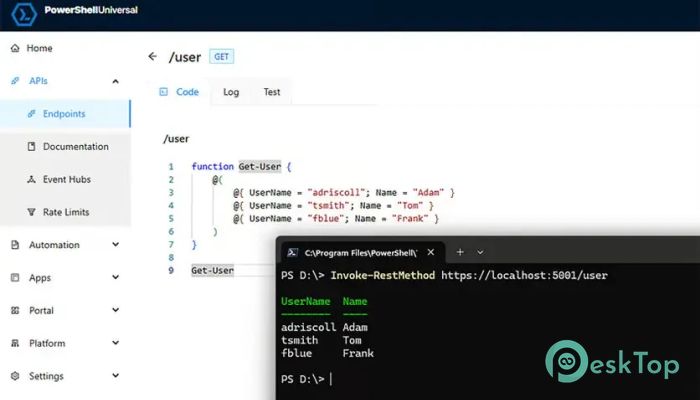Click the https://localhost:5001/user URL in terminal
700x400 pixels.
pos(525,275)
